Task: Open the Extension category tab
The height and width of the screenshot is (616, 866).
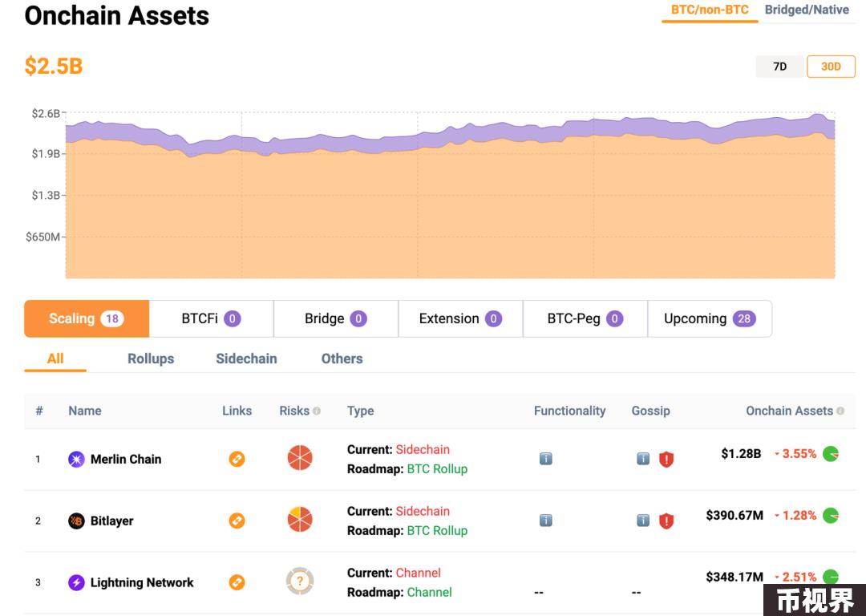Action: (460, 318)
